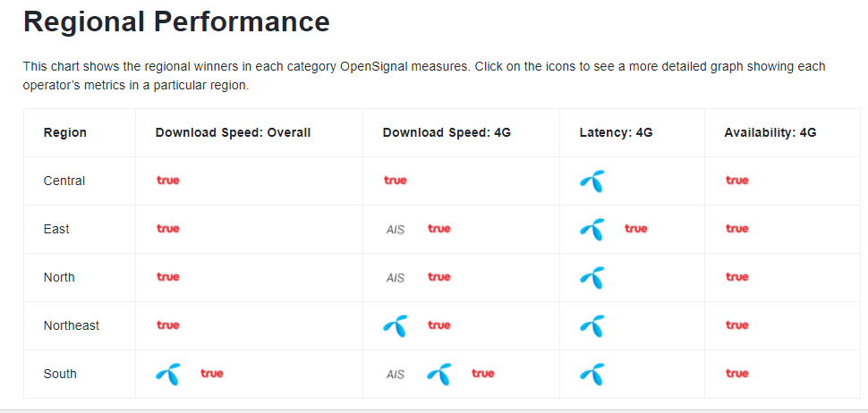Open the true icon in Northeast Download Speed: Overall
Screen dimensions: 868x413
(167, 325)
